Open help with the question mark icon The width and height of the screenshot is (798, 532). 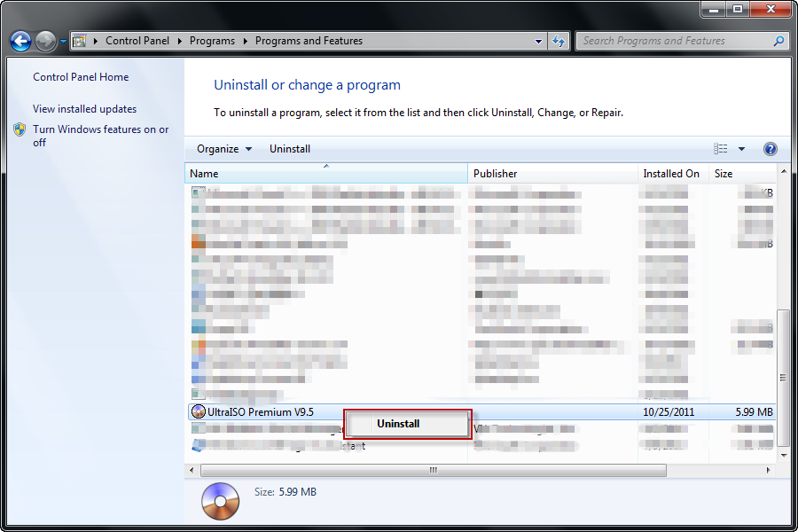point(771,149)
